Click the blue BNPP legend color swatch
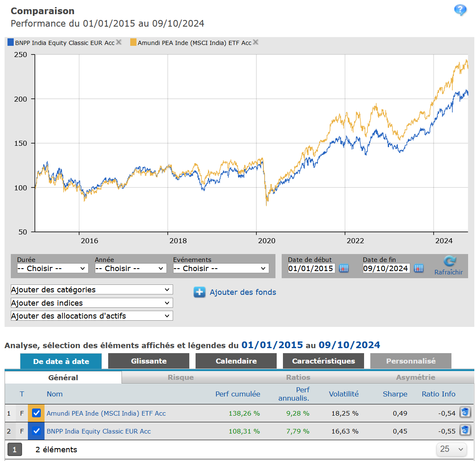The image size is (476, 461). click(11, 42)
